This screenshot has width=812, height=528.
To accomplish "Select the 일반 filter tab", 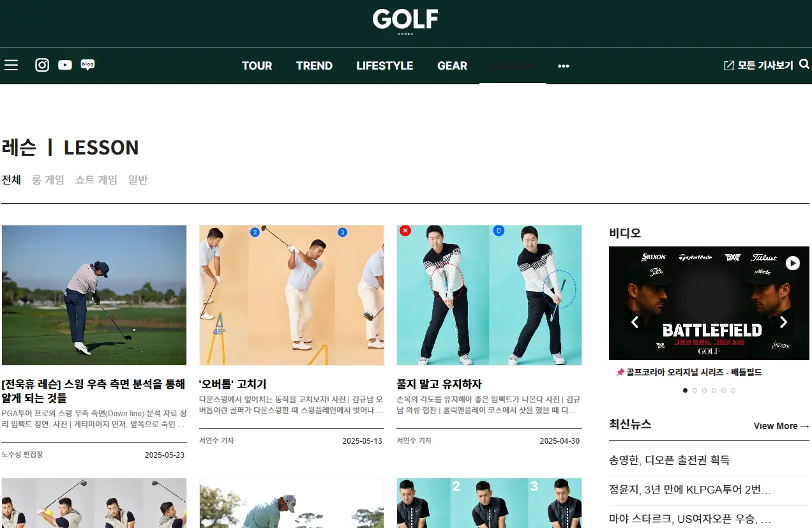I will point(138,180).
